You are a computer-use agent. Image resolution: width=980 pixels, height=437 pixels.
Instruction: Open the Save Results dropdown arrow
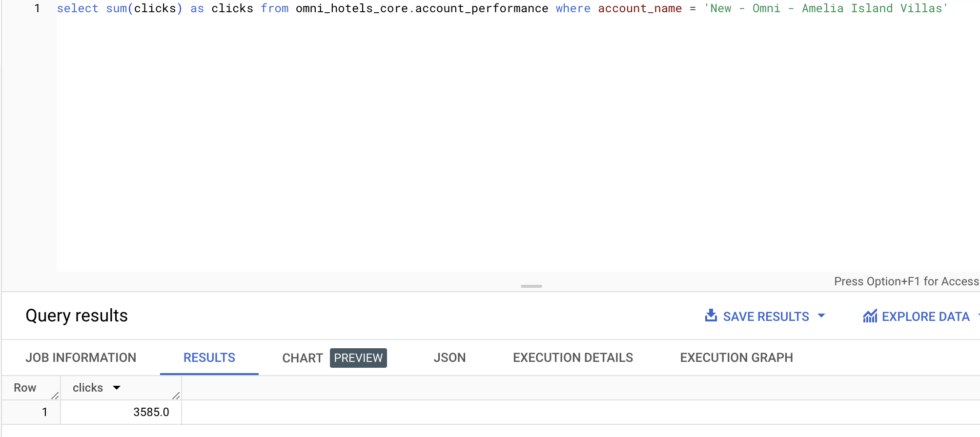821,316
